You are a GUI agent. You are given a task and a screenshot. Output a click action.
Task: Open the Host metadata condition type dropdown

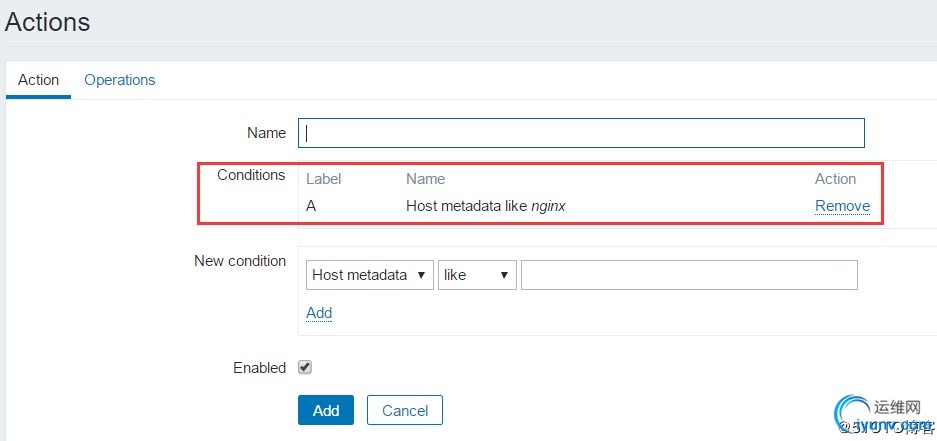point(370,275)
